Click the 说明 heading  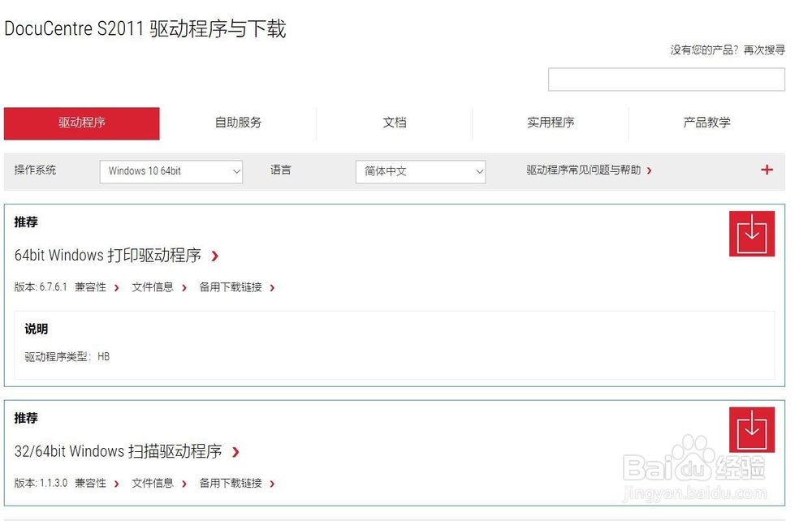tap(37, 329)
